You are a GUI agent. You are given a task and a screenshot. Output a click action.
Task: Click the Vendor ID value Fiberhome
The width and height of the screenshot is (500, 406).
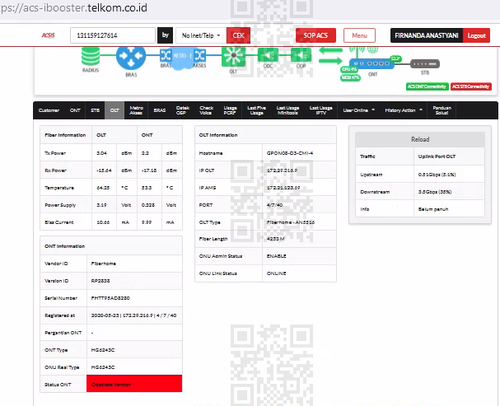103,263
